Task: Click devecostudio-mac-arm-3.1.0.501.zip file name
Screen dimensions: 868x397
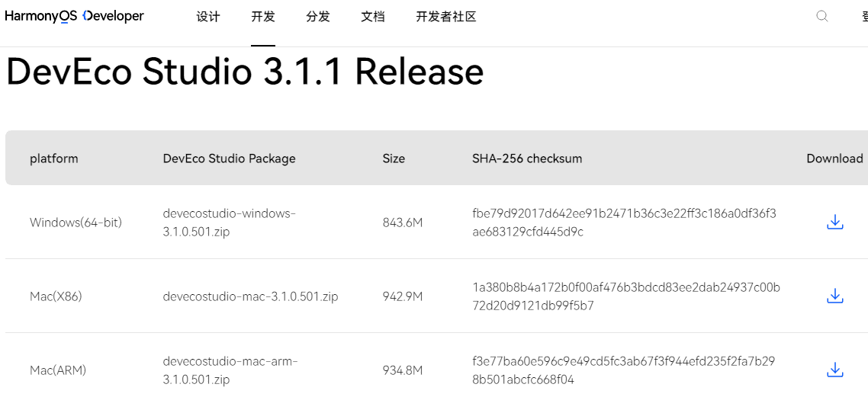Action: pyautogui.click(x=230, y=370)
